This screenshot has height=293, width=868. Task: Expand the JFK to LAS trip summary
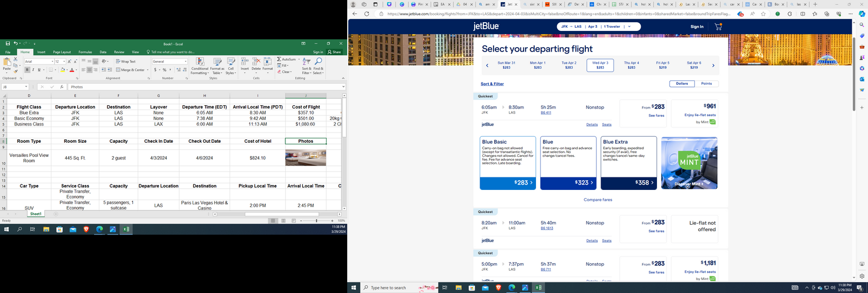tap(629, 27)
